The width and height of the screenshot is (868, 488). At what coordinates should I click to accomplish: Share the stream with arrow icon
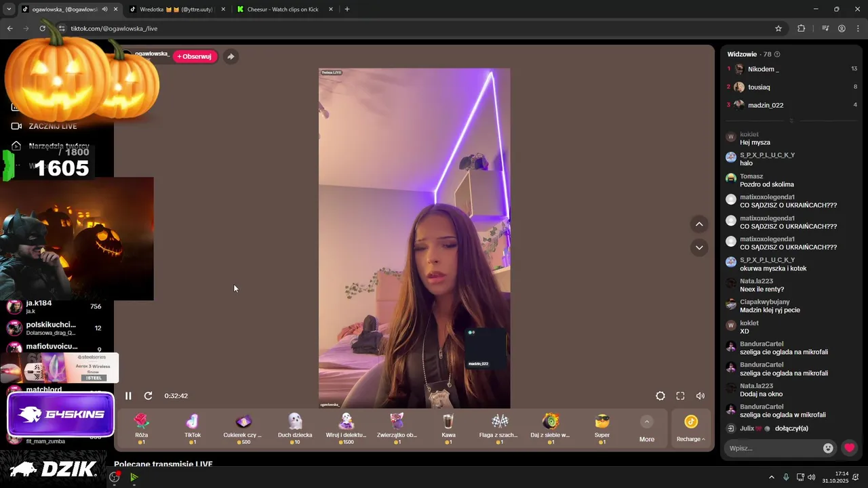[231, 56]
